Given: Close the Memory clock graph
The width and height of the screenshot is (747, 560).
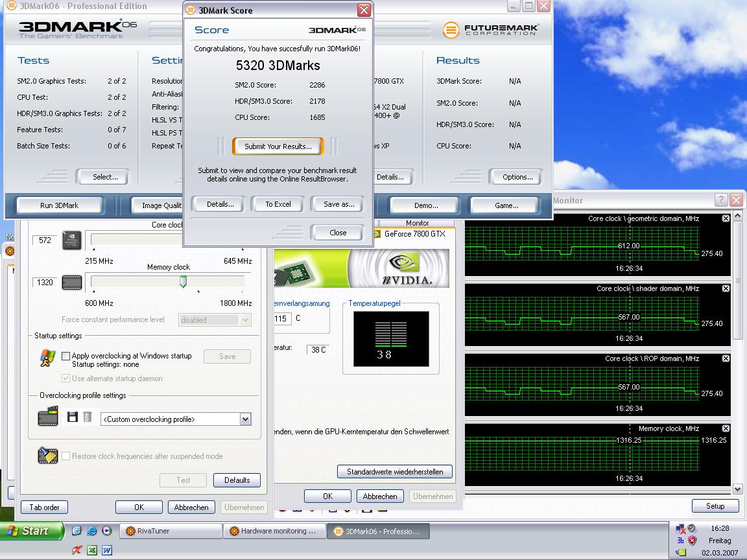Looking at the screenshot, I should 726,428.
